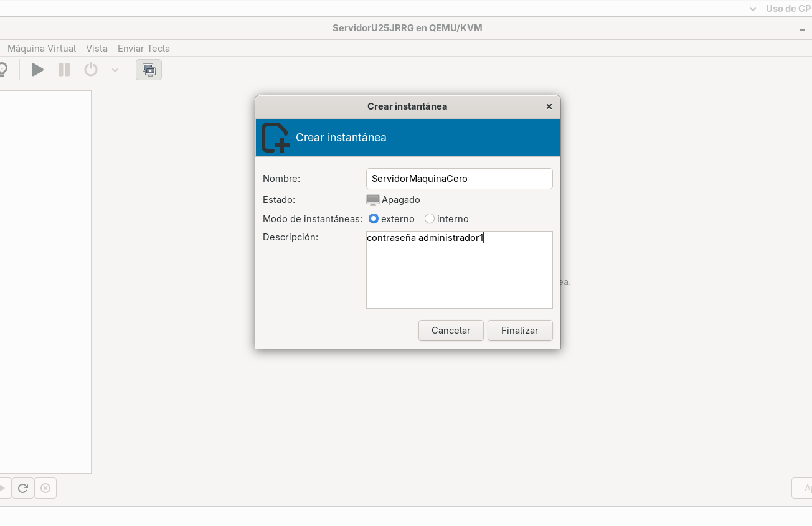
Task: Click the Nombre field with ServidorMaquinaCero
Action: tap(460, 179)
